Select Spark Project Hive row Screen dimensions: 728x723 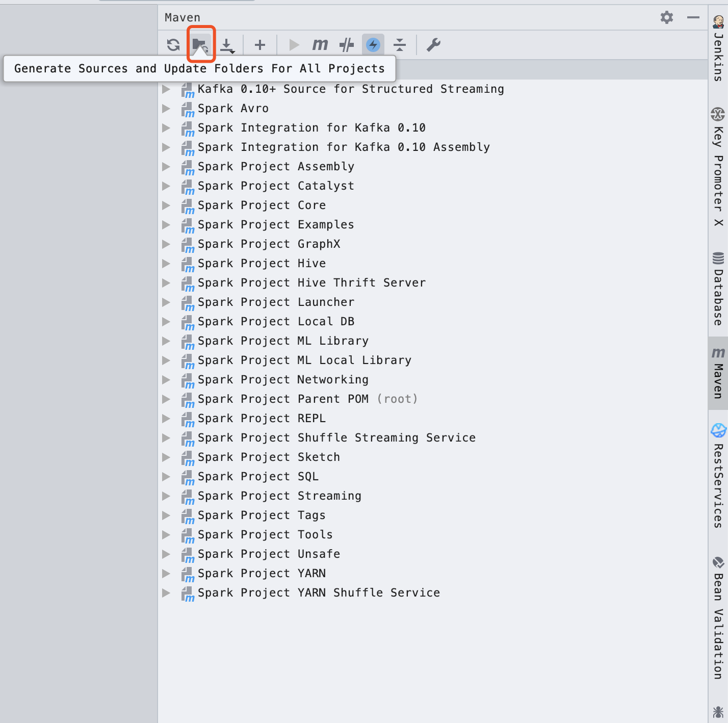coord(433,264)
